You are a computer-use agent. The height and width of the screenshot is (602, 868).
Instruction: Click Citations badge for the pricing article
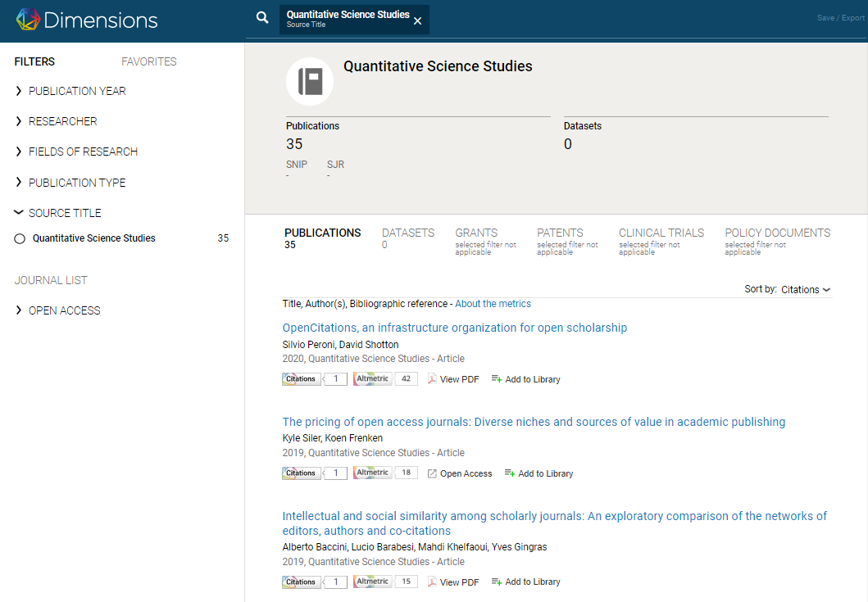315,473
